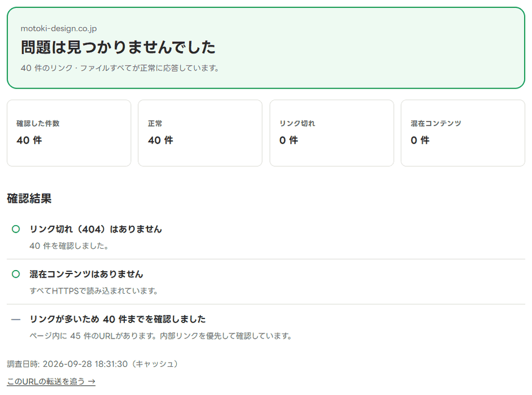The height and width of the screenshot is (395, 532).
Task: Click the dash icon beside リンクが多いため
Action: pos(16,320)
